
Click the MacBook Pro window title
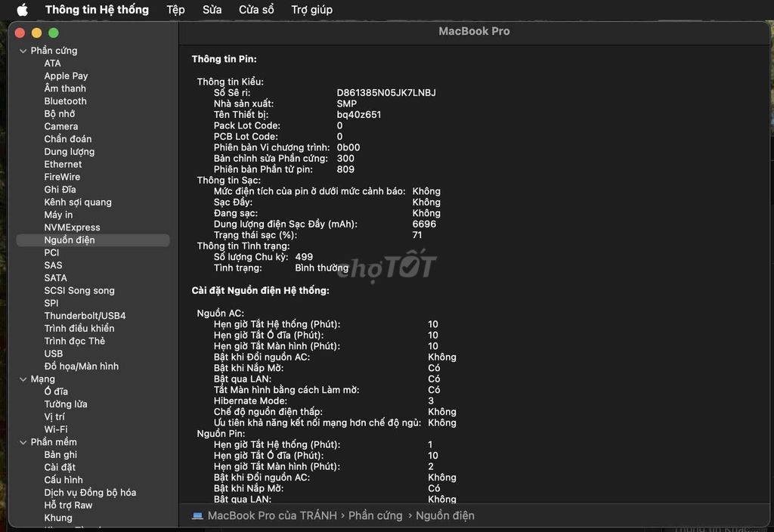(x=474, y=31)
